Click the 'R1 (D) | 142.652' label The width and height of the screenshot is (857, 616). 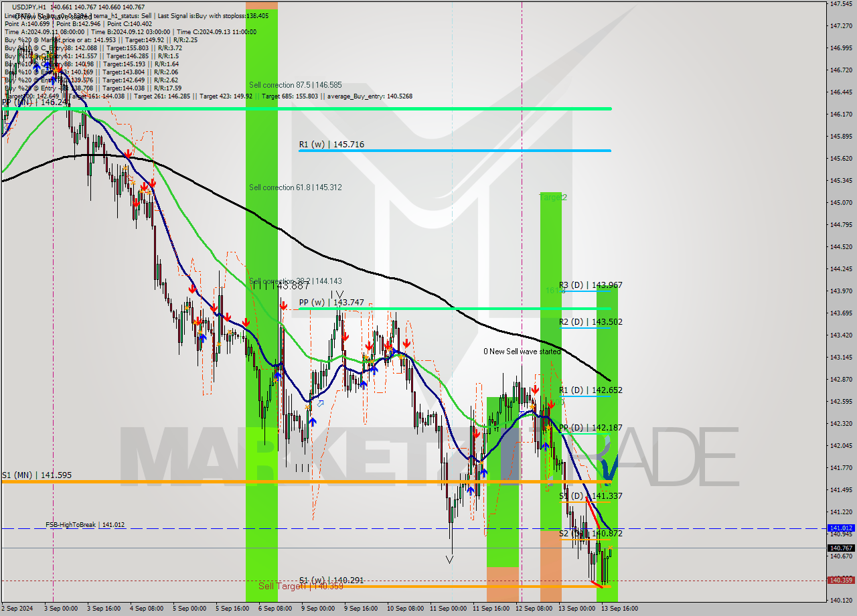tap(591, 390)
